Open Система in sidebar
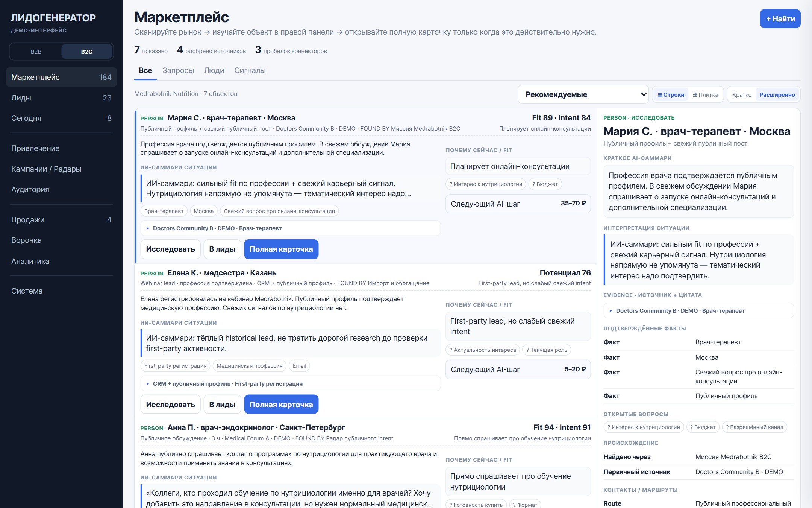The height and width of the screenshot is (508, 812). pyautogui.click(x=61, y=291)
